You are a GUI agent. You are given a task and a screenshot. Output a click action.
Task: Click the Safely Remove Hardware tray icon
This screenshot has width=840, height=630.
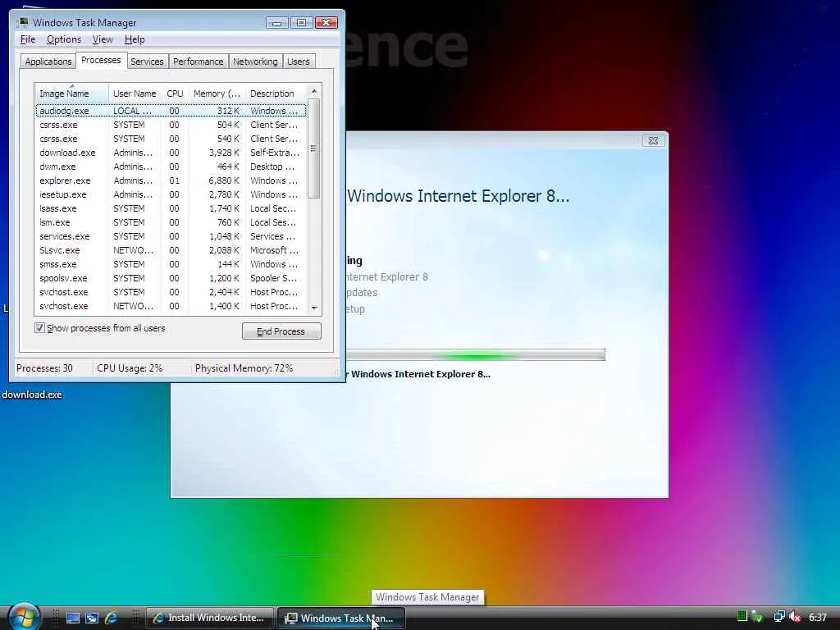tap(757, 617)
